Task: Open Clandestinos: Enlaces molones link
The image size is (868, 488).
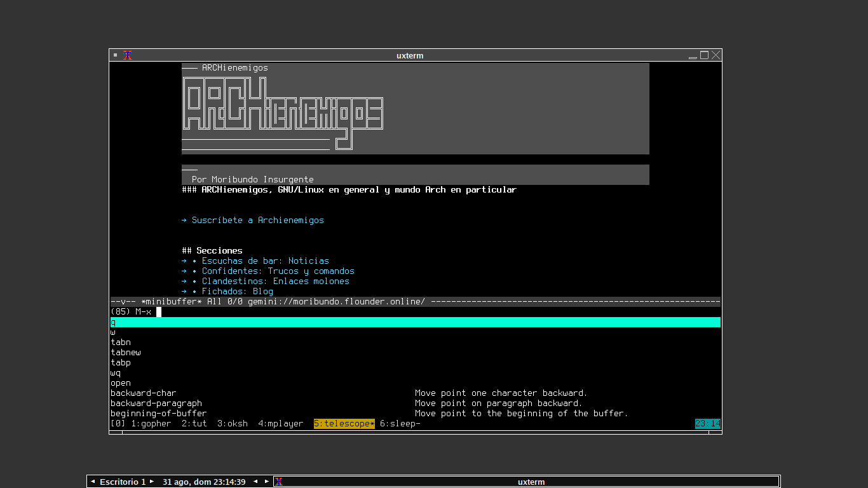Action: pos(276,281)
